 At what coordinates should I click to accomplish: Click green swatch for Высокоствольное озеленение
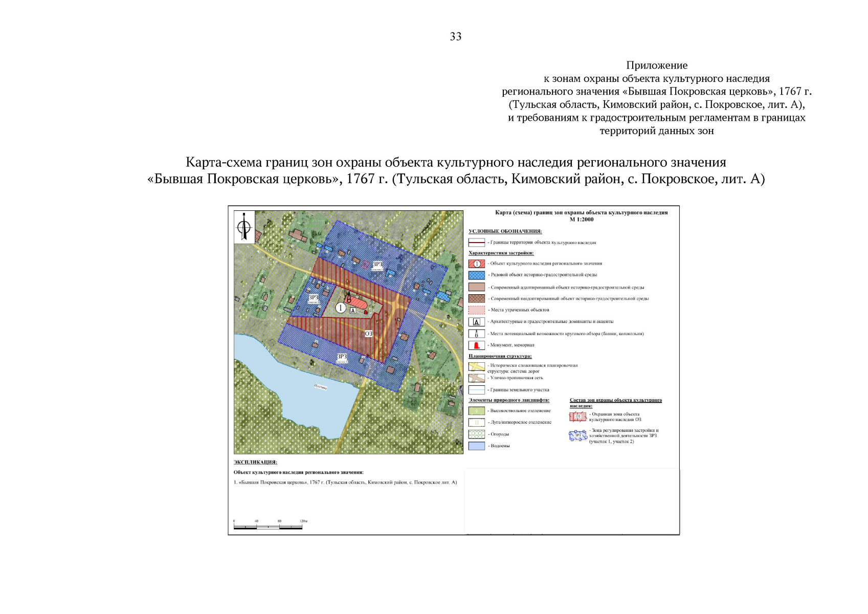click(x=477, y=411)
